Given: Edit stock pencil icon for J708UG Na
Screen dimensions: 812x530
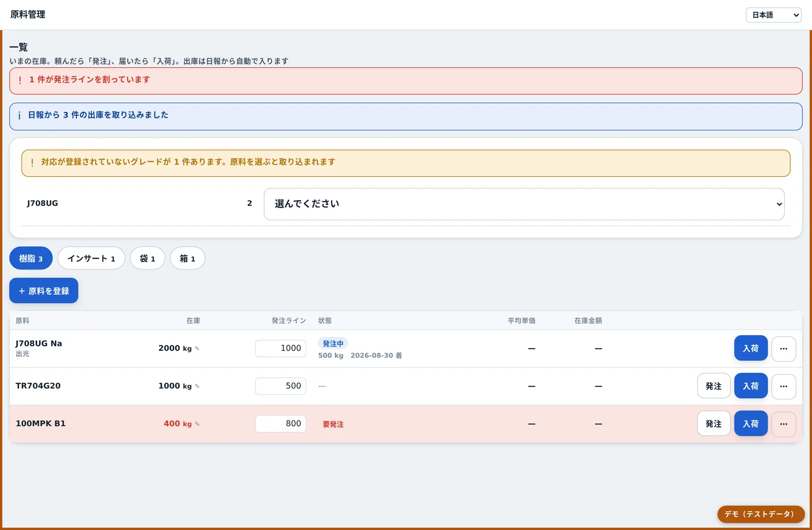Looking at the screenshot, I should pos(197,349).
